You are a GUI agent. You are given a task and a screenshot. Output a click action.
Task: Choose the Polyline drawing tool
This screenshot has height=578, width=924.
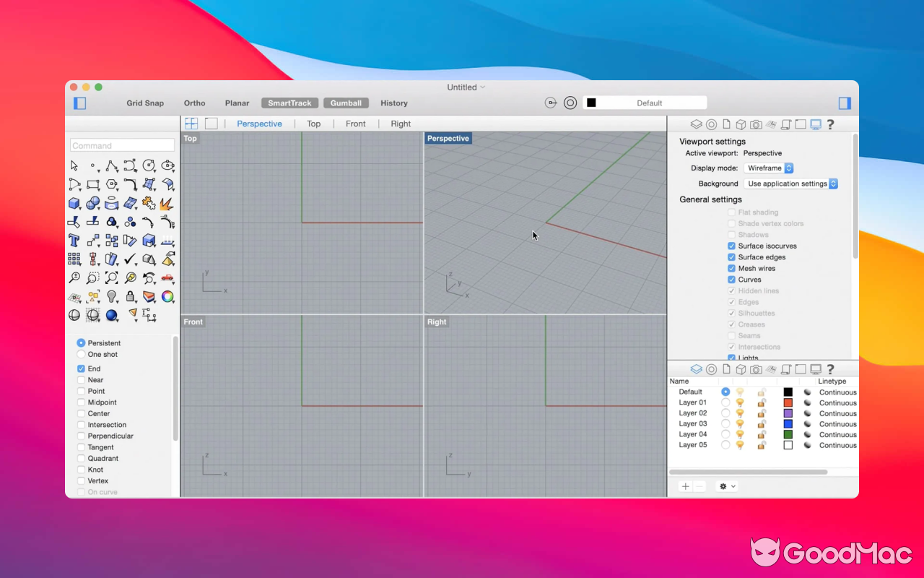point(111,165)
